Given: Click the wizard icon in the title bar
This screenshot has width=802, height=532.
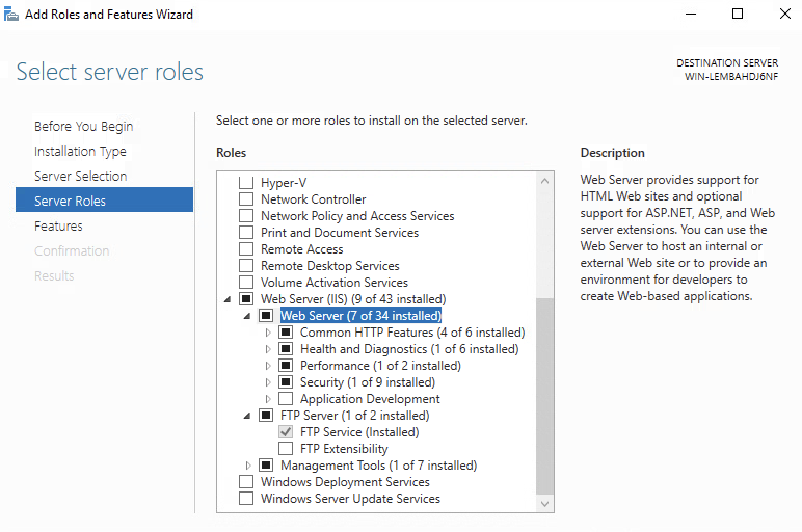Looking at the screenshot, I should pos(11,14).
